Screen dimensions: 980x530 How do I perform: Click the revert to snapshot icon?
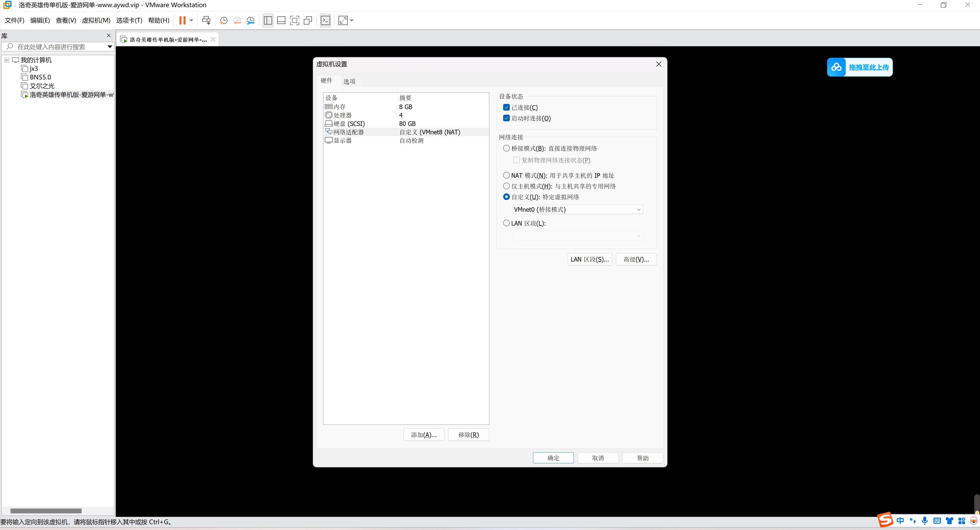[237, 20]
